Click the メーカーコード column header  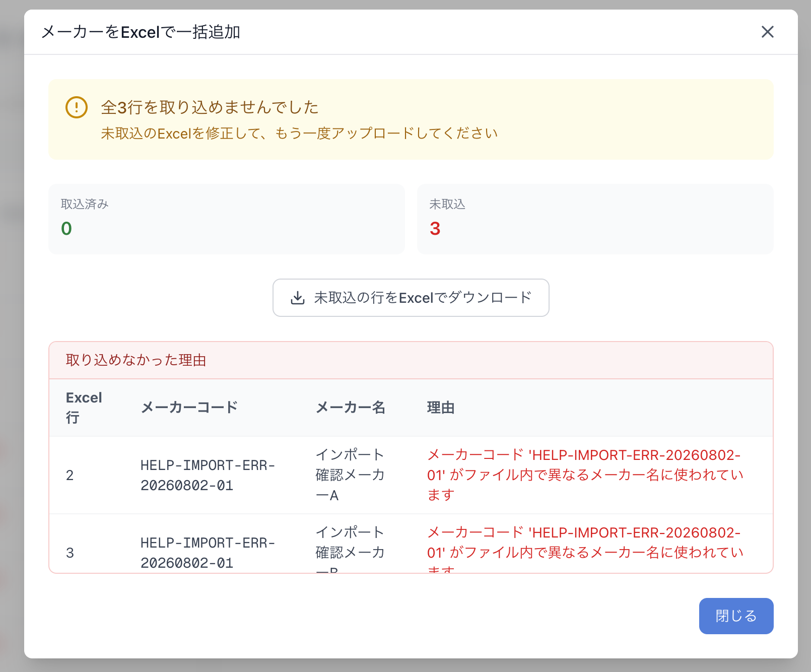189,408
